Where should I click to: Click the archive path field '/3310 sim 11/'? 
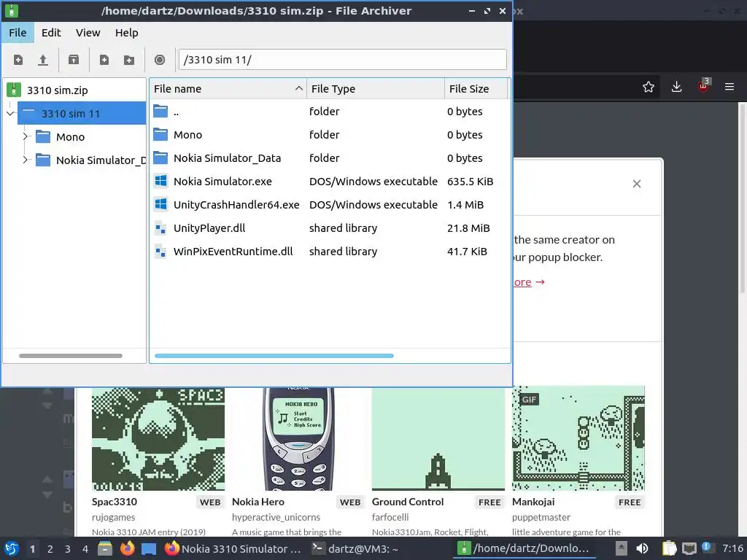343,60
